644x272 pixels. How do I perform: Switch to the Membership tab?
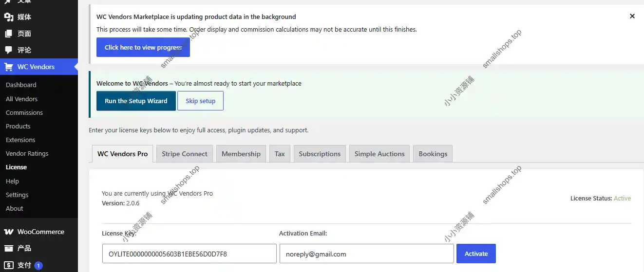(241, 154)
